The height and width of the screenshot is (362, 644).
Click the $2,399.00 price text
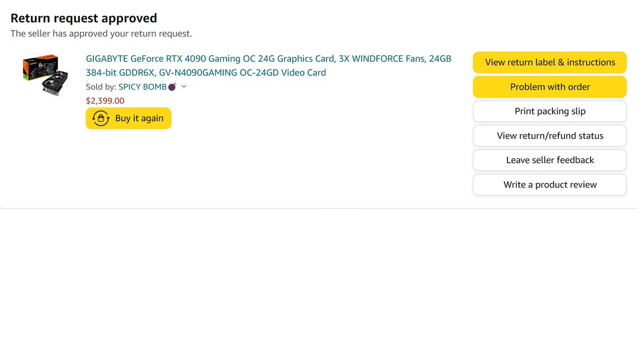coord(105,100)
